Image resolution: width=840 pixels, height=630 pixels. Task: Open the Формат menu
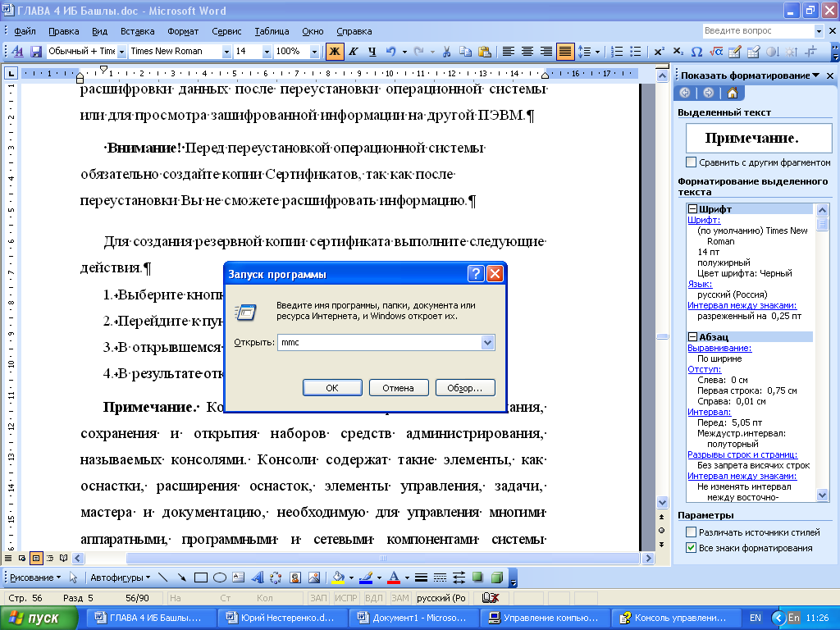pyautogui.click(x=183, y=31)
